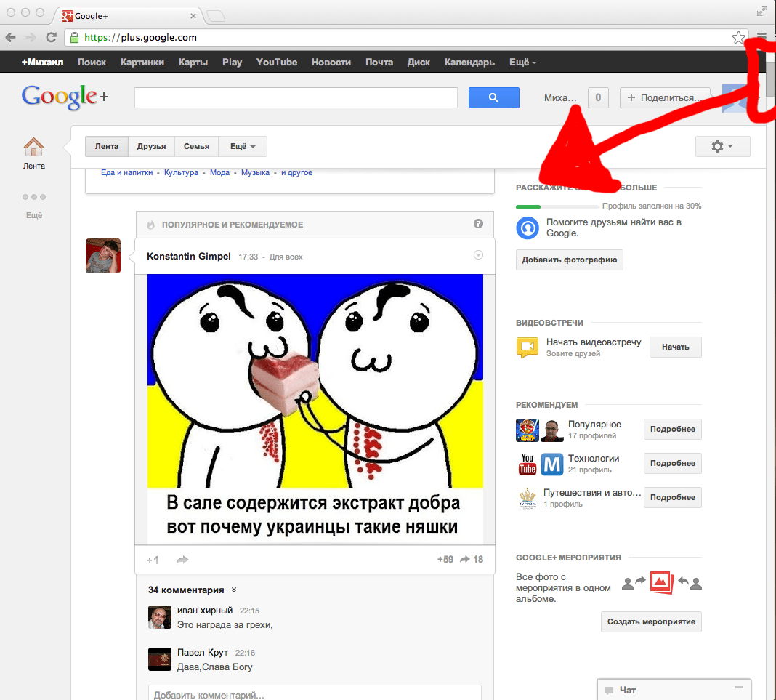Click the blue search magnifier button
This screenshot has width=776, height=700.
[494, 97]
